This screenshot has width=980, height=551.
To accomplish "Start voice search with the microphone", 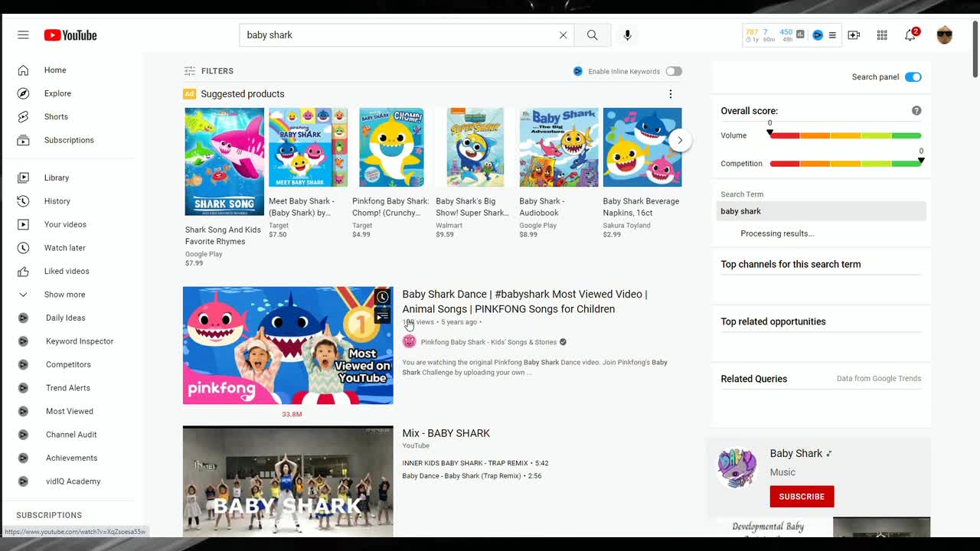I will coord(627,35).
